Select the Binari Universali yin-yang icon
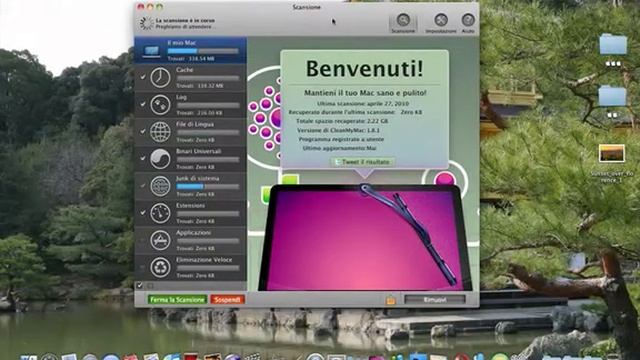Image resolution: width=640 pixels, height=360 pixels. coord(160,159)
